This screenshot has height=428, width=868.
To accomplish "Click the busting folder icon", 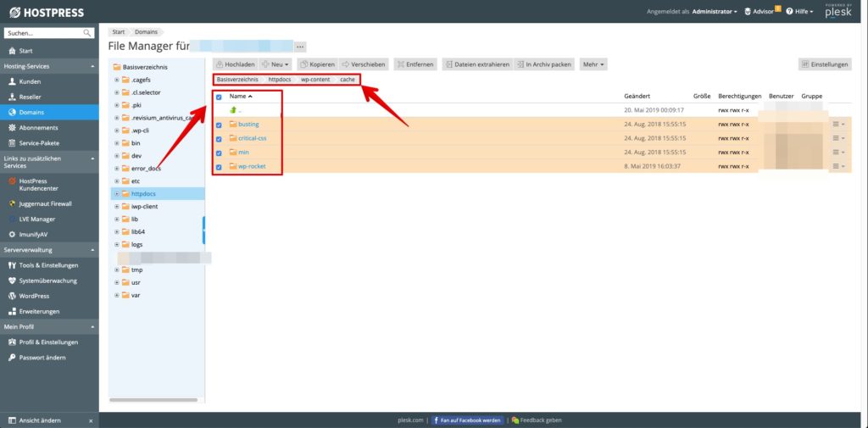I will (x=233, y=124).
